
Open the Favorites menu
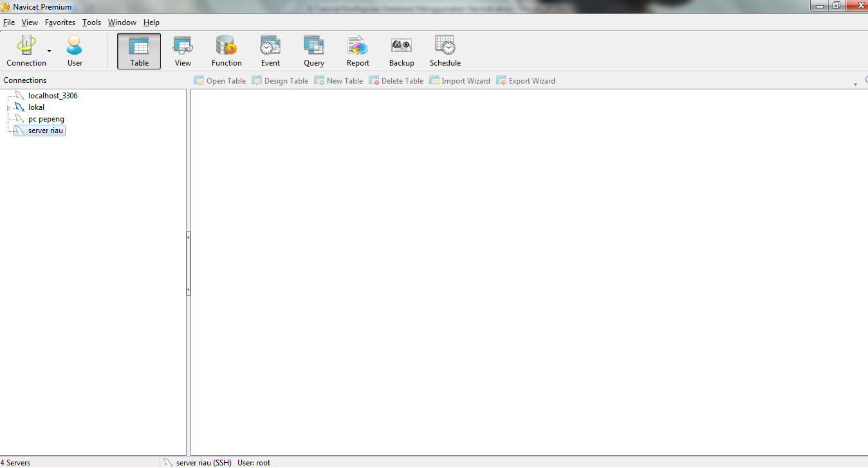tap(60, 22)
